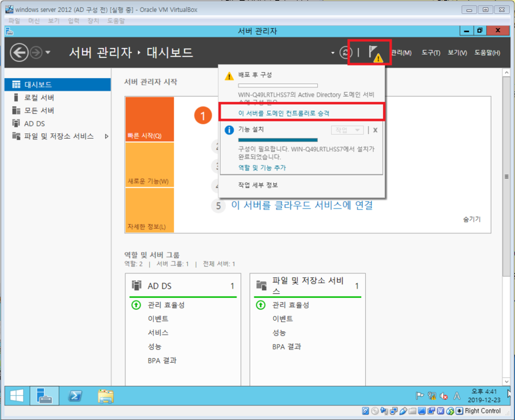Click the muted speaker tray icon

click(444, 396)
